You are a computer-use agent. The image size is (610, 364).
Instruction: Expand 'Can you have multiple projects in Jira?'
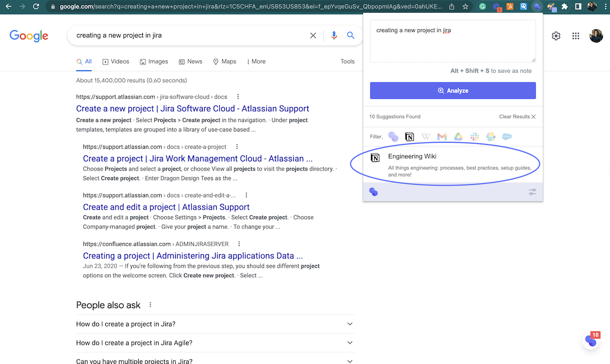216,359
